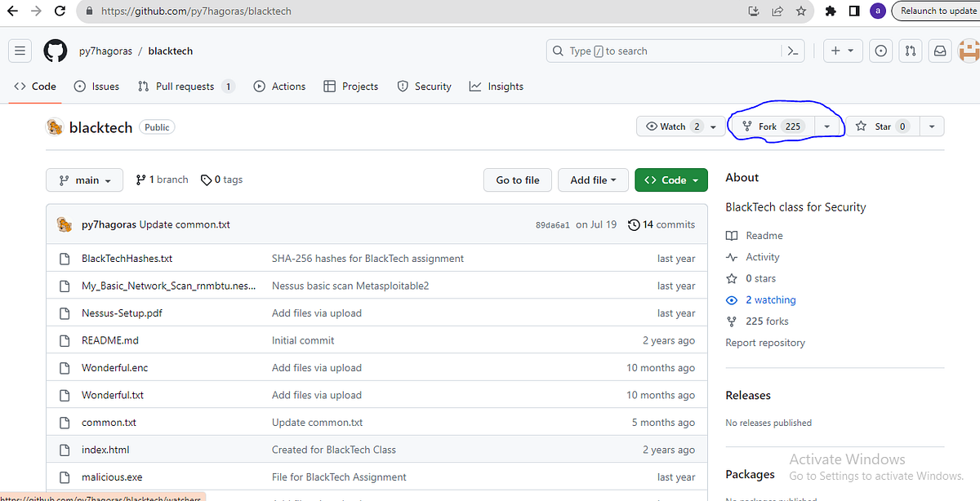This screenshot has height=501, width=980.
Task: Open the command palette terminal icon
Action: (792, 51)
